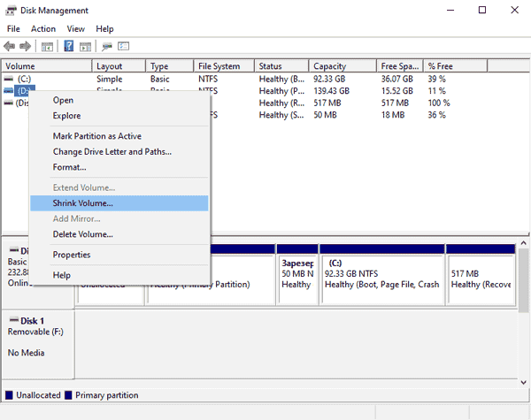Click the 50 MB capacity cell
531x420 pixels.
click(325, 115)
